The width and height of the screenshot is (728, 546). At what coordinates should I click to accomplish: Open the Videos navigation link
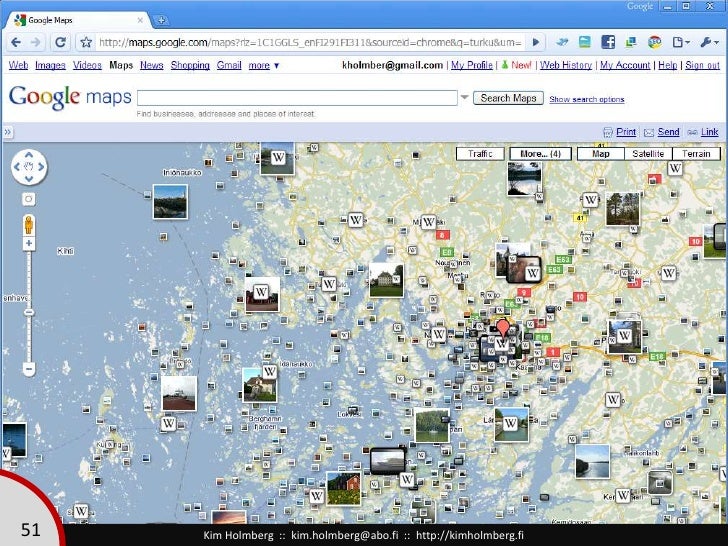(87, 65)
